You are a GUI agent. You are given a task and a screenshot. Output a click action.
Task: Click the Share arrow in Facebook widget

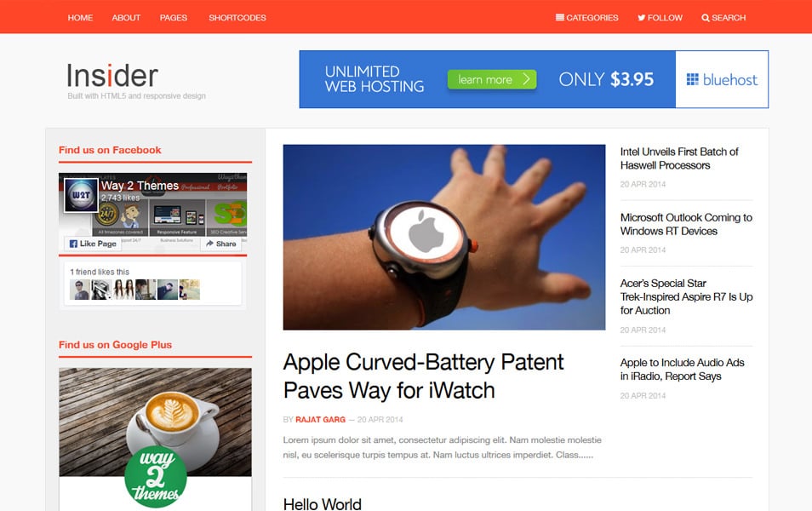point(209,244)
